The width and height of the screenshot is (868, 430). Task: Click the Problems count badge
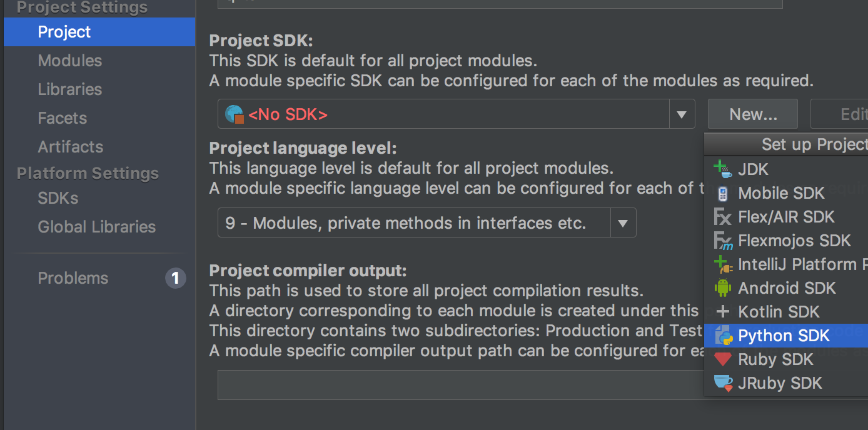pos(176,278)
